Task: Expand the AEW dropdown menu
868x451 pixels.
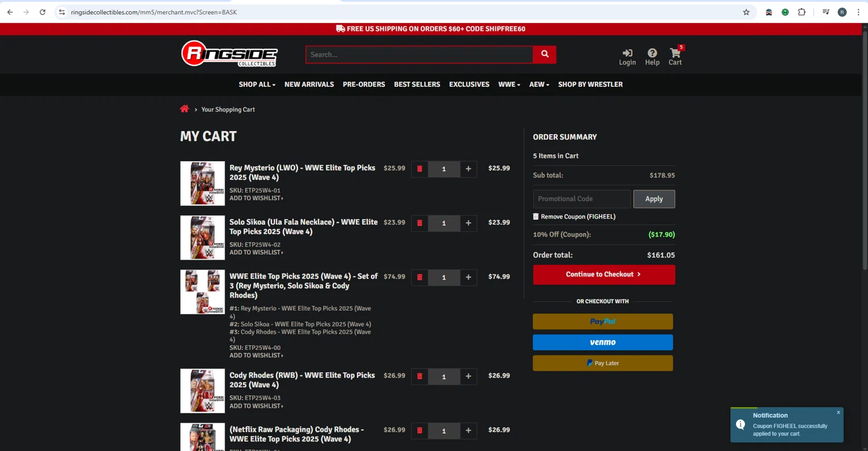Action: [x=539, y=84]
